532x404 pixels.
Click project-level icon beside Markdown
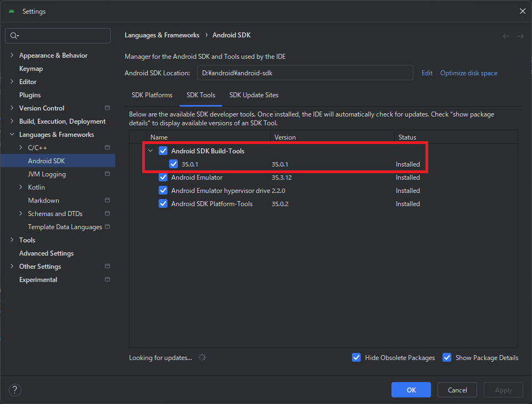[107, 201]
